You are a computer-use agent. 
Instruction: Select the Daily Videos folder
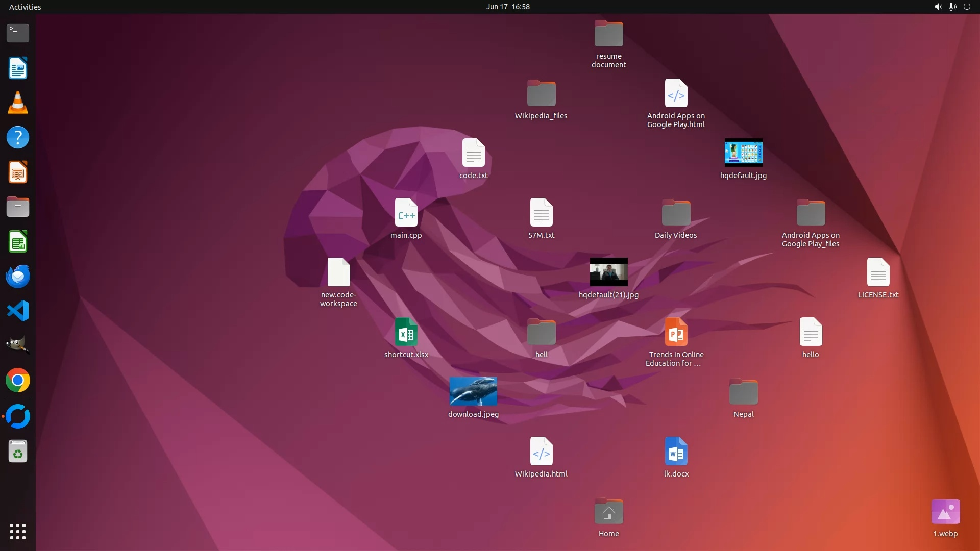[x=676, y=213]
